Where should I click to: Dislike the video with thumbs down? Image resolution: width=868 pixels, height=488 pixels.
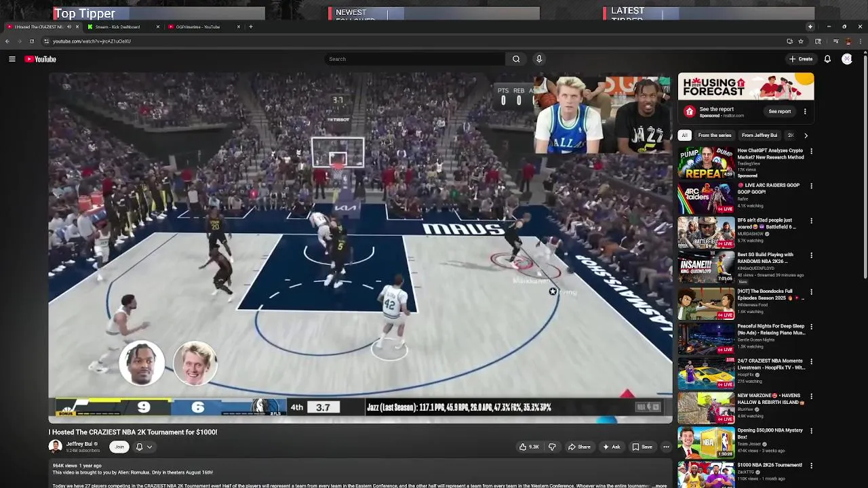click(x=552, y=447)
